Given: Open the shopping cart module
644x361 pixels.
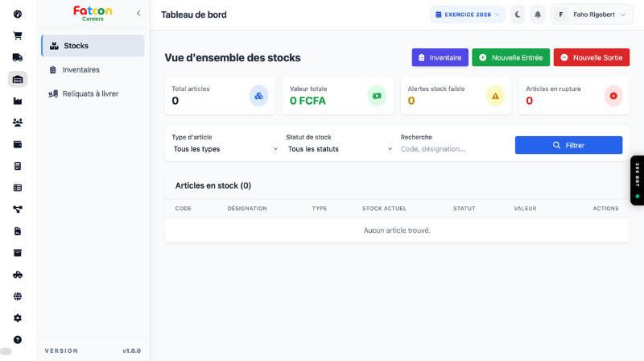Looking at the screenshot, I should click(18, 35).
